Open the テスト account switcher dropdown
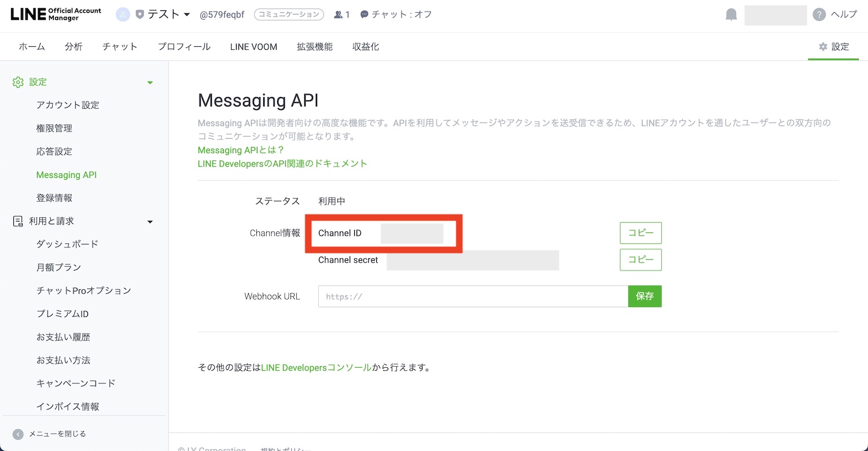The height and width of the screenshot is (451, 868). [x=168, y=14]
